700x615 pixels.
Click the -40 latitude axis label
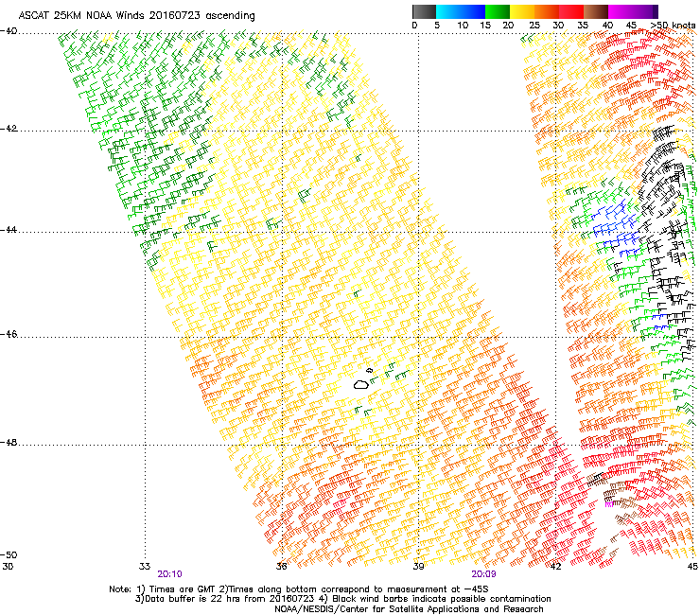pos(9,31)
